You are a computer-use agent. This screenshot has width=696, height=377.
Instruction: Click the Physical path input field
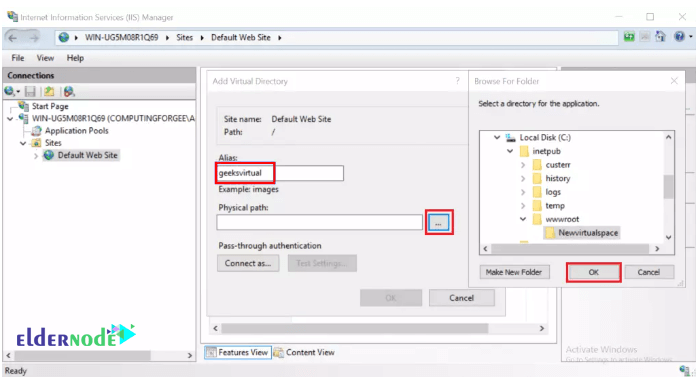320,222
